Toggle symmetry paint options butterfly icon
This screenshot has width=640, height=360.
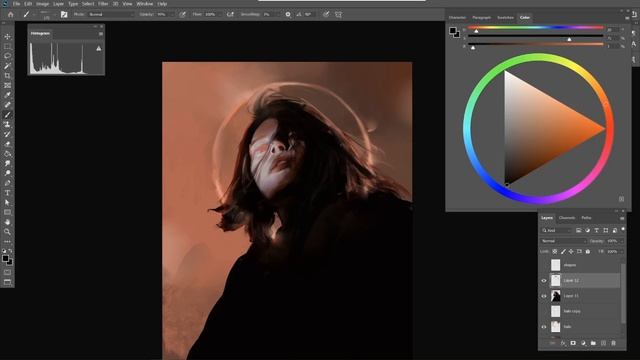(338, 15)
